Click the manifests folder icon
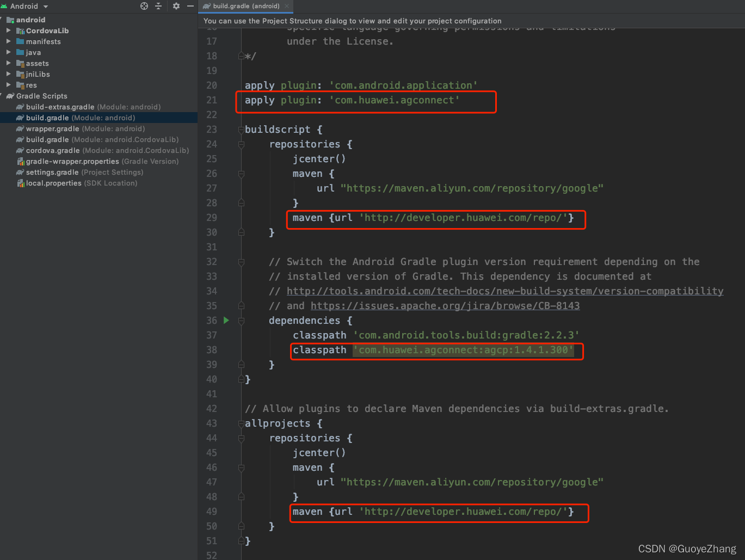 [21, 41]
